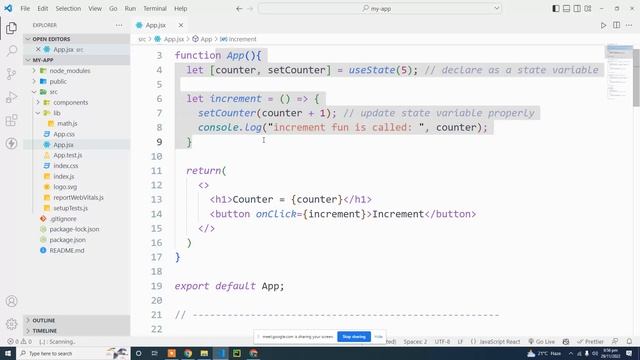Click Stop sharing button
This screenshot has height=360, width=640.
[x=354, y=337]
